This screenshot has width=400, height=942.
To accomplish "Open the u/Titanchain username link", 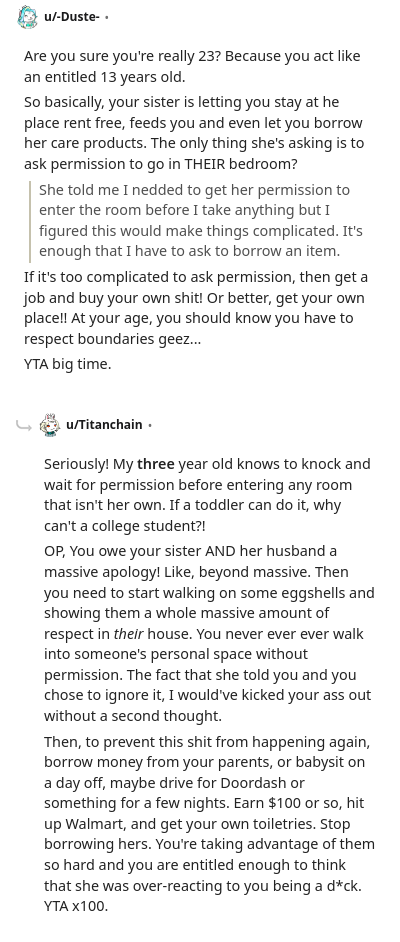I will point(105,425).
